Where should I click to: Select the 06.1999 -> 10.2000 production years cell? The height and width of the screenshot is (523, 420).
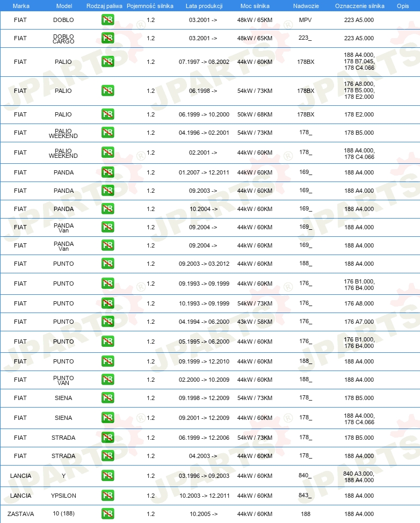click(204, 114)
